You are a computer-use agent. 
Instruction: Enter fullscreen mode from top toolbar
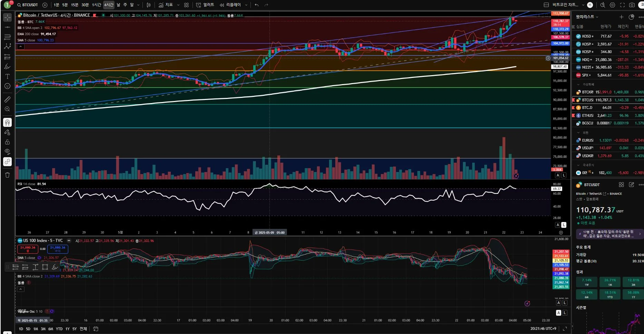(622, 5)
